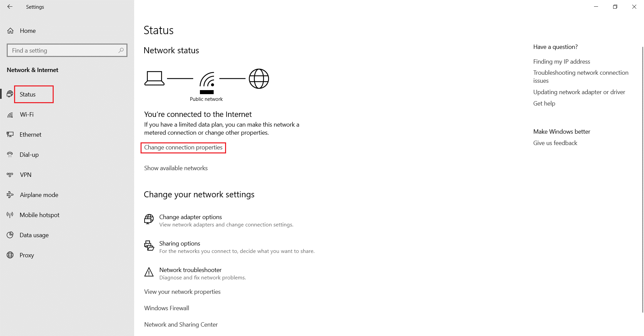Open Data usage via the pie chart icon
This screenshot has height=336, width=644.
tap(10, 235)
